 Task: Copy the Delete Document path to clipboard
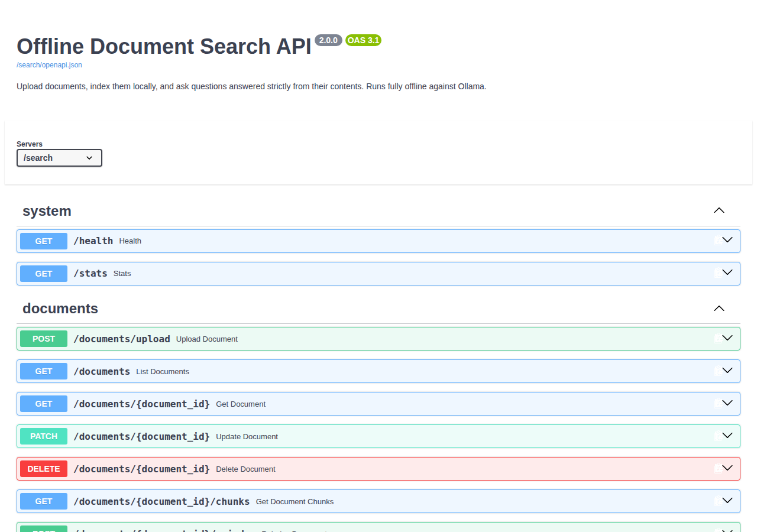tap(717, 469)
